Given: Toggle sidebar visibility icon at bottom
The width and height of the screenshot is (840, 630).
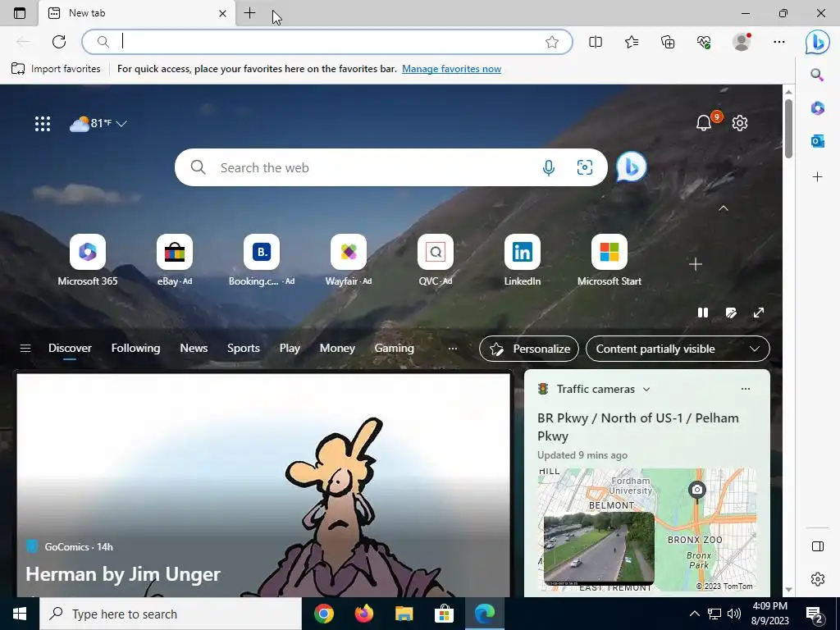Looking at the screenshot, I should tap(818, 546).
